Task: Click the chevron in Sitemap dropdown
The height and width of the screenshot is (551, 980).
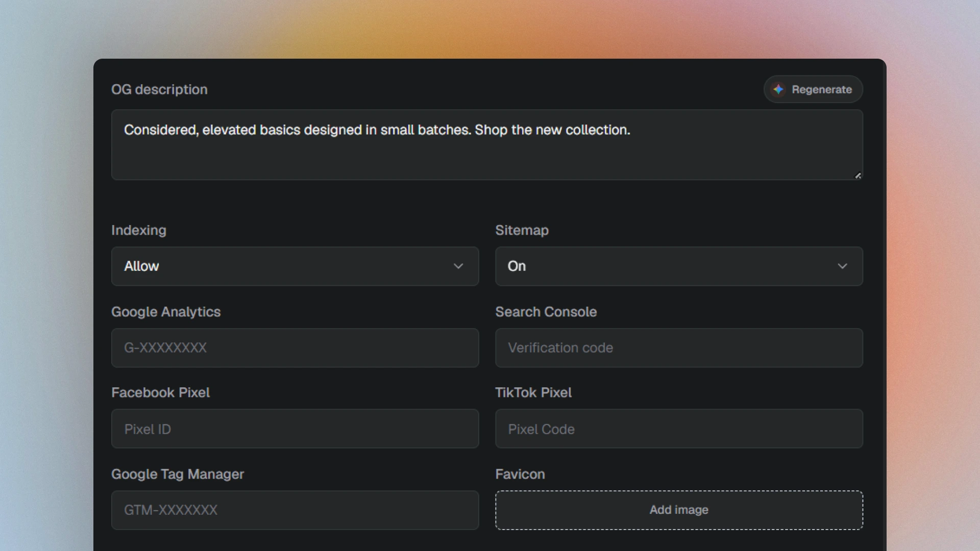Action: click(842, 266)
